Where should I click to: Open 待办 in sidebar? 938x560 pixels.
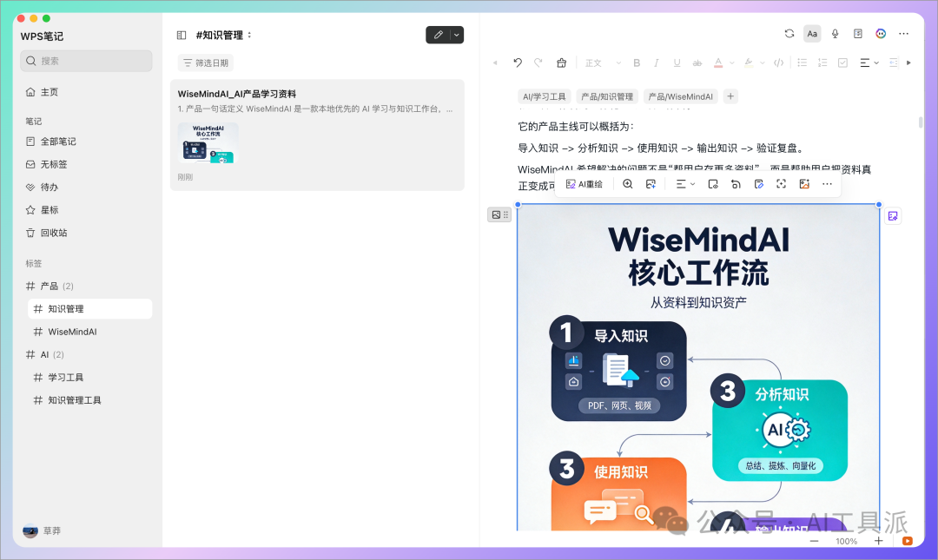tap(49, 188)
